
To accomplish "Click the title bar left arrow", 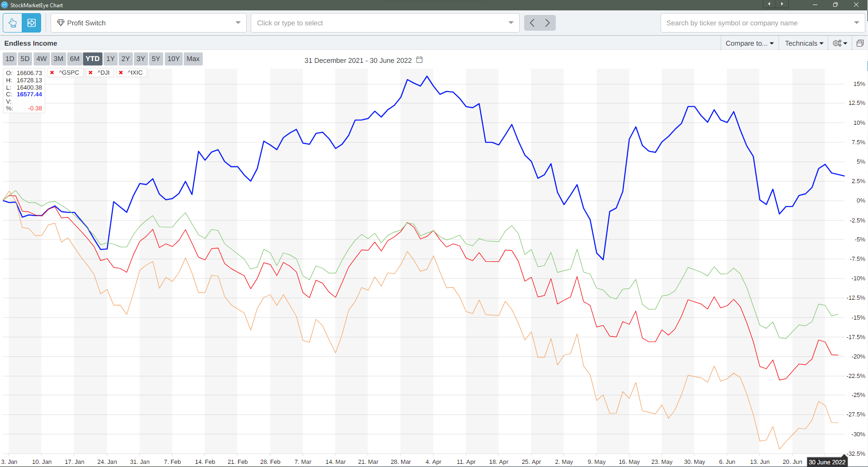I will pyautogui.click(x=769, y=4).
